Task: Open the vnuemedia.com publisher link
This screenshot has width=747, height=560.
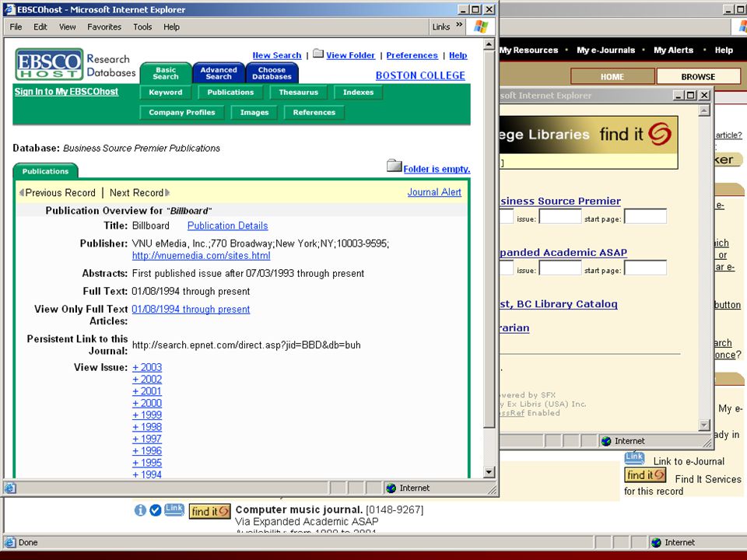Action: point(201,256)
